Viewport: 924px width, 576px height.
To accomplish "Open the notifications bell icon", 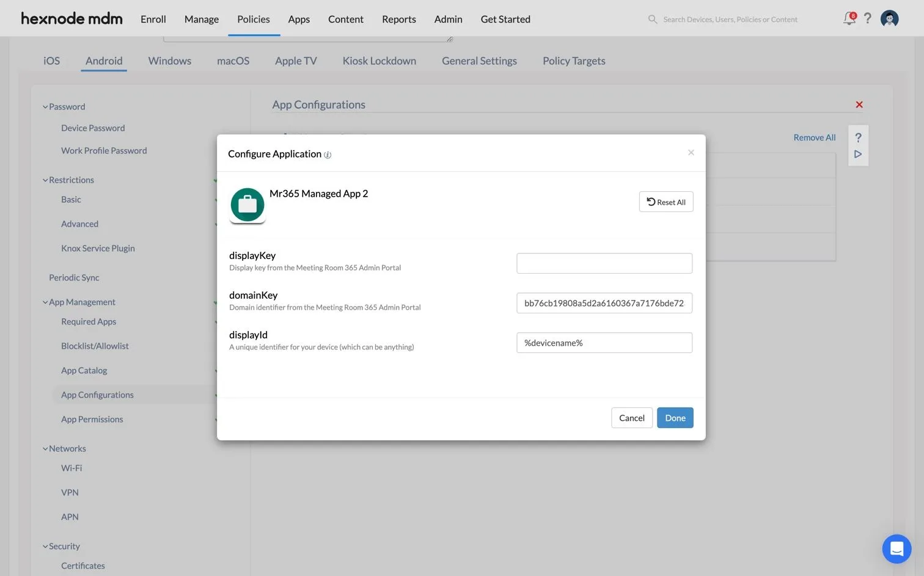I will coord(849,18).
